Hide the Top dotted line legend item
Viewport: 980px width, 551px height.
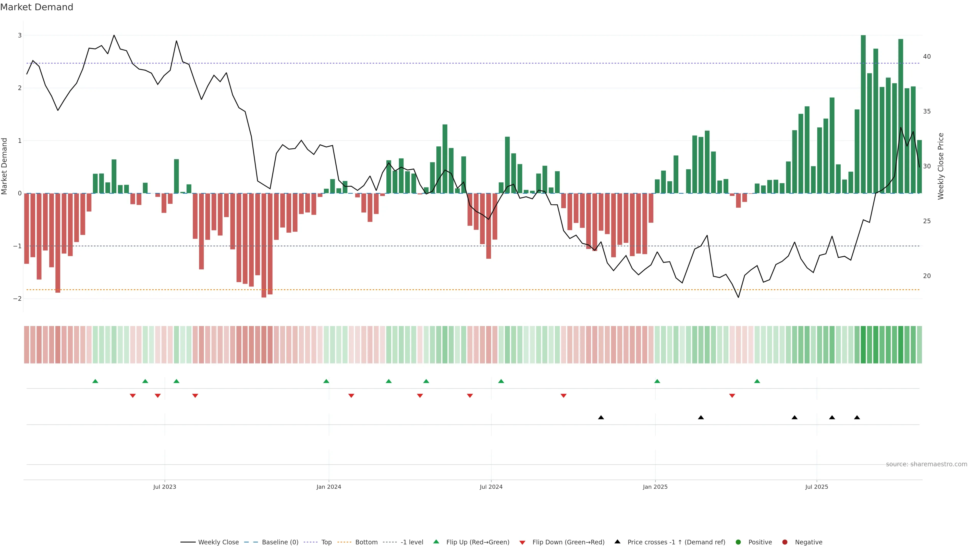coord(326,542)
